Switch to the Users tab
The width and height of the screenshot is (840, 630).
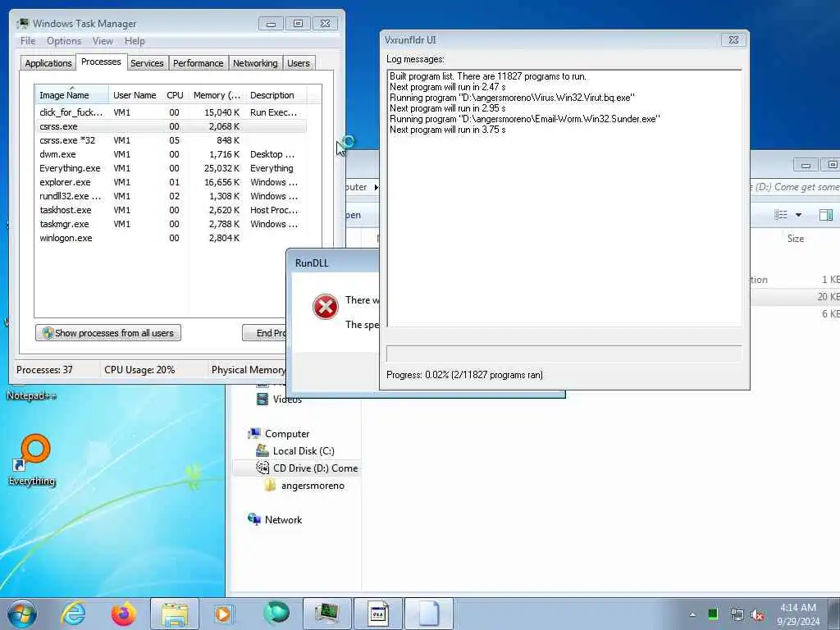pos(299,63)
